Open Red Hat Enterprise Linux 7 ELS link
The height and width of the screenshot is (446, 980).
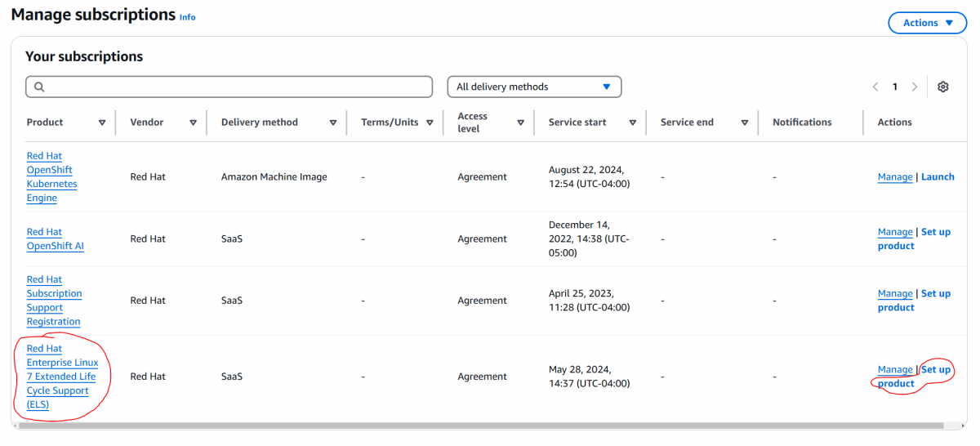pyautogui.click(x=62, y=377)
